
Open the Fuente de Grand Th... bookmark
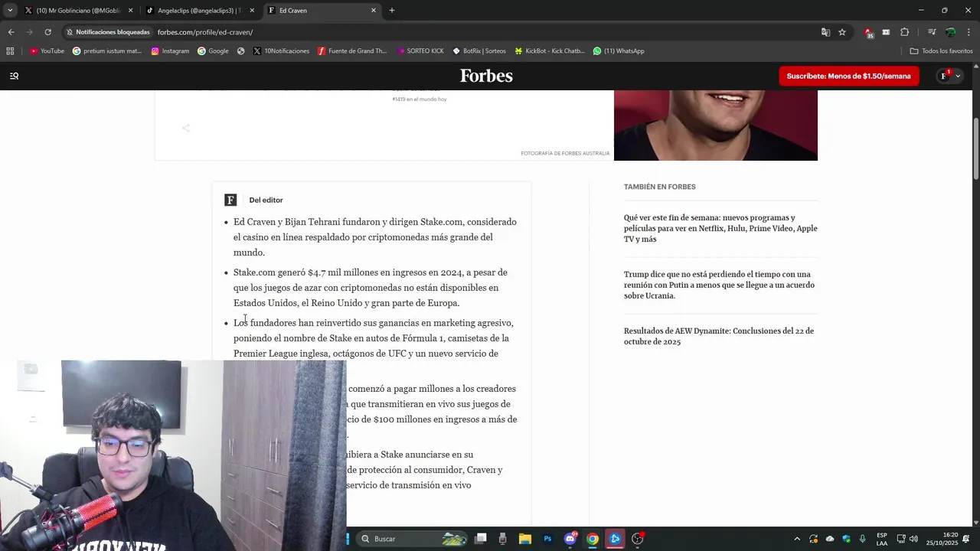(352, 51)
